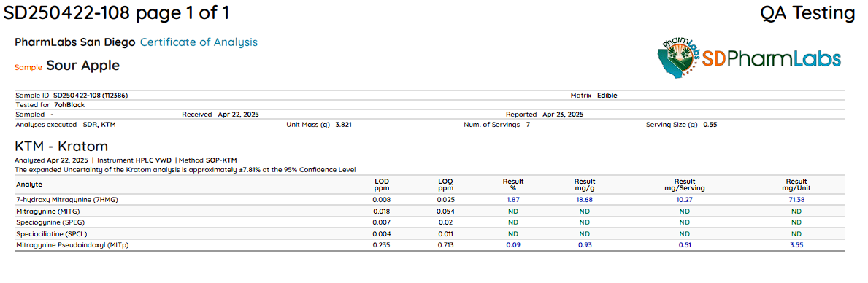This screenshot has height=283, width=868.
Task: Click the Result mg/Serving column header
Action: pyautogui.click(x=685, y=185)
